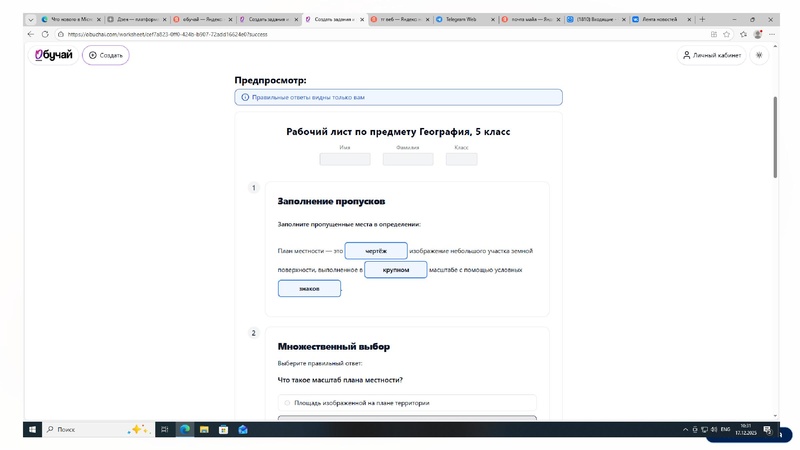Viewport: 800px width, 450px height.
Task: Click the blank filled with 'чертёж'
Action: pyautogui.click(x=376, y=251)
